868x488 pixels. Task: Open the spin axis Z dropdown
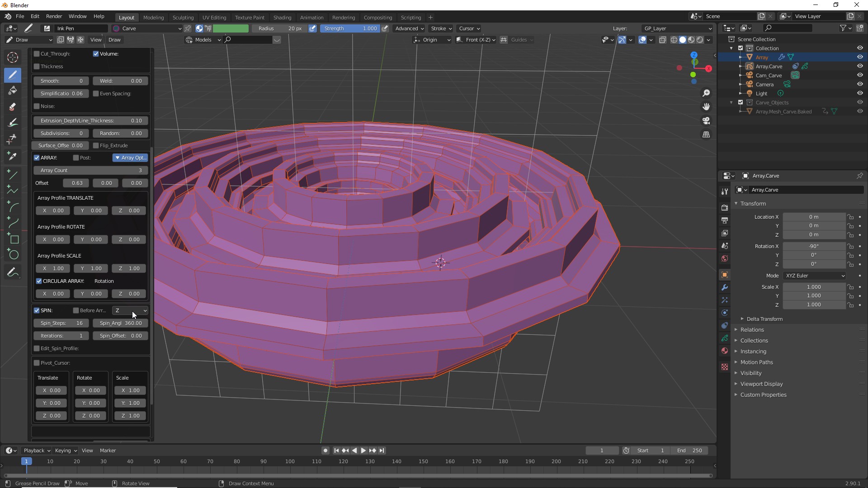[x=130, y=310]
